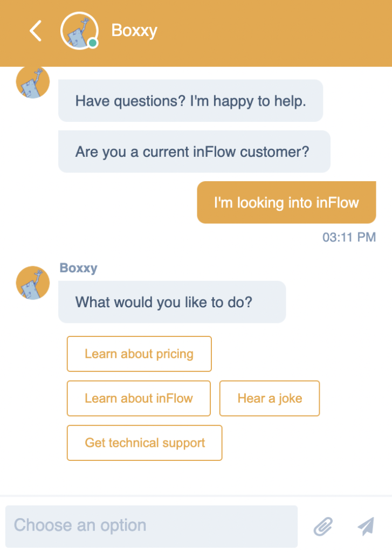The width and height of the screenshot is (392, 552).
Task: Pick the 'Hear a joke' option
Action: point(270,398)
